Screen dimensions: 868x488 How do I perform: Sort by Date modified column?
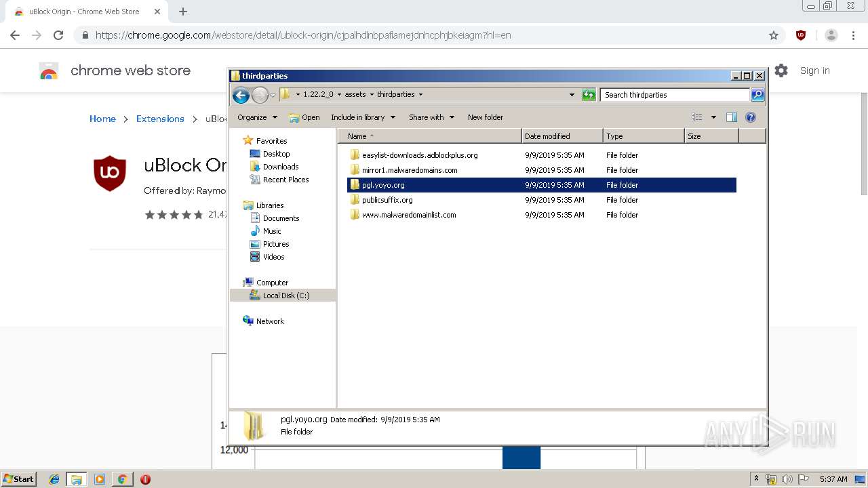click(x=562, y=136)
